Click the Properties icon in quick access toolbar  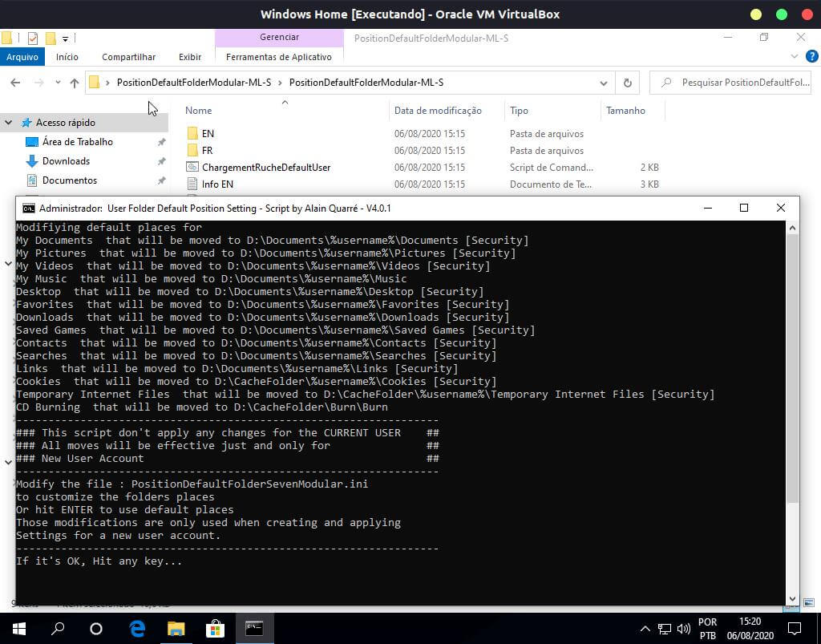click(x=33, y=38)
